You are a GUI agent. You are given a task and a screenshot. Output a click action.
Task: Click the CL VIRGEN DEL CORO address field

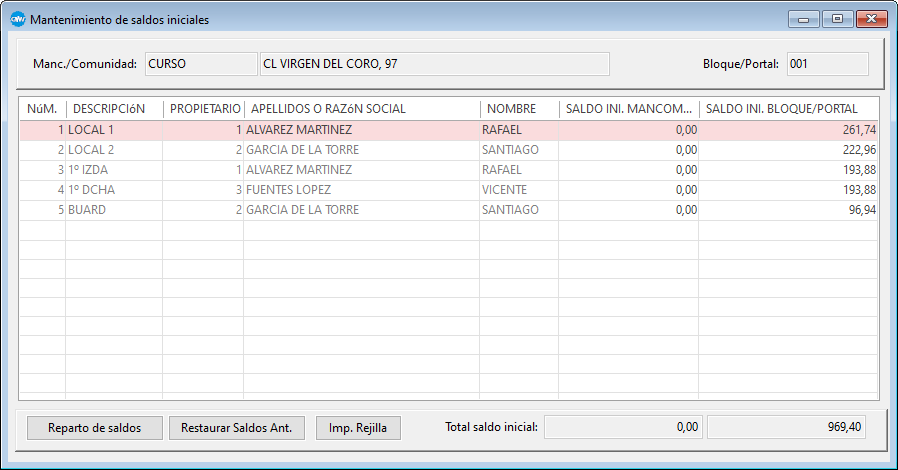click(434, 64)
